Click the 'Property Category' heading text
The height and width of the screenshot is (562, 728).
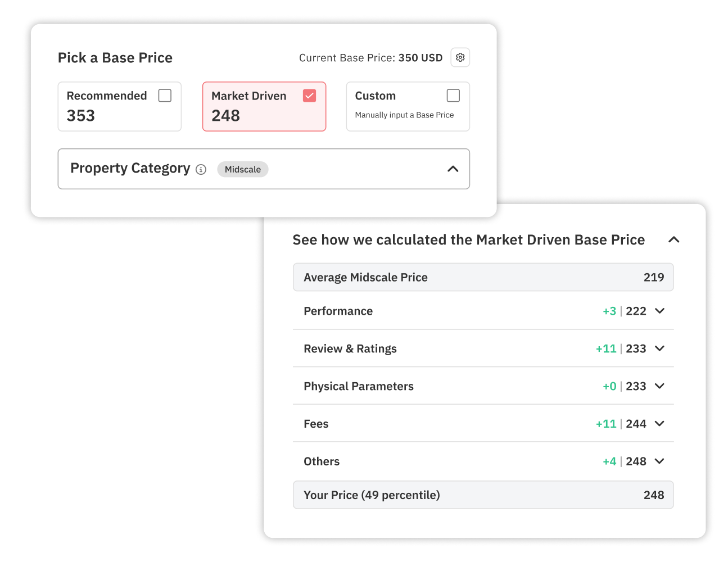pyautogui.click(x=130, y=169)
